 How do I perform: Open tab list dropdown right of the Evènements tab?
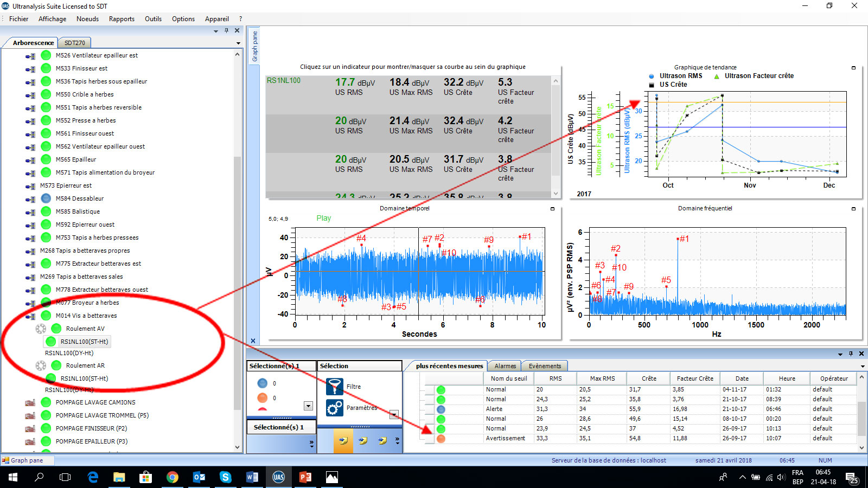(x=863, y=367)
